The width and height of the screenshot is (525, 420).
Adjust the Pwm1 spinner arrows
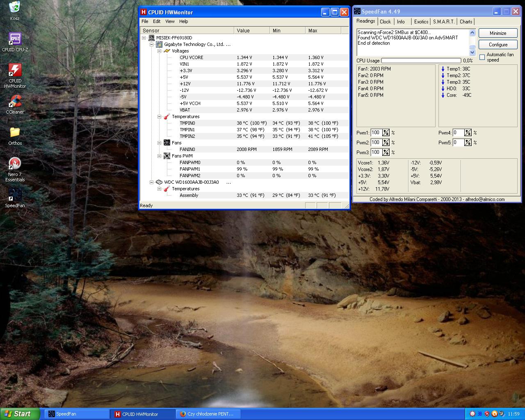(x=386, y=132)
